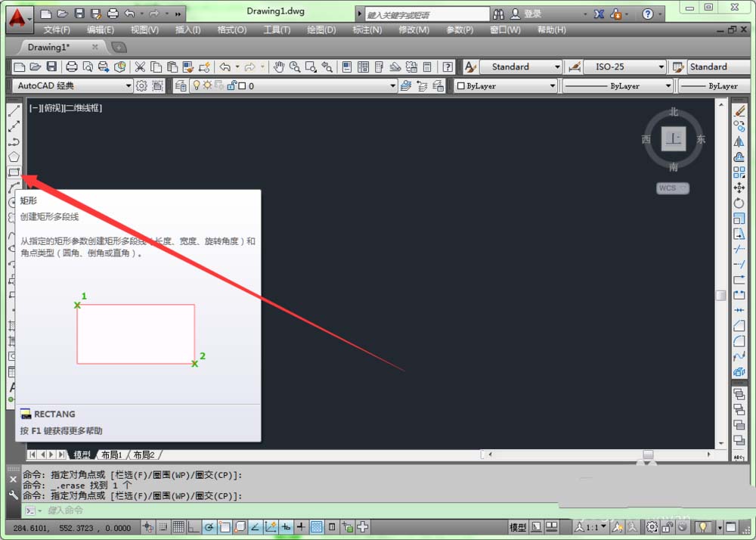Open the Properties palette icon
Viewport: 756px width, 540px height.
(347, 67)
